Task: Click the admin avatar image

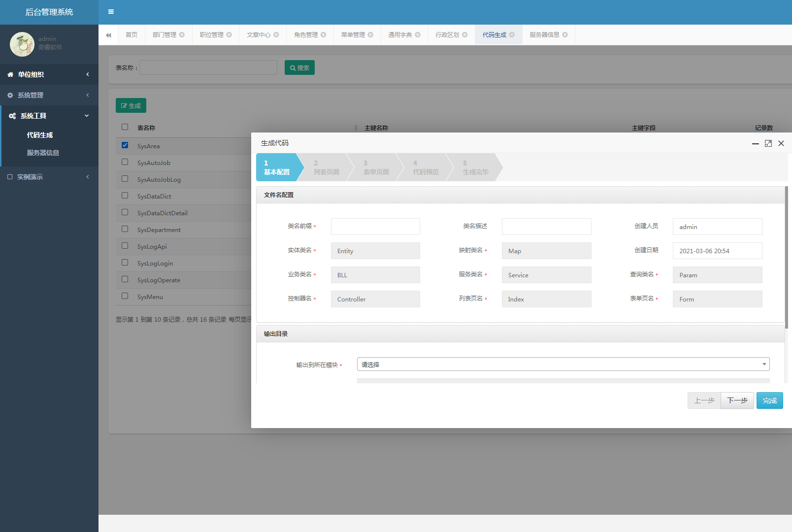Action: 22,44
